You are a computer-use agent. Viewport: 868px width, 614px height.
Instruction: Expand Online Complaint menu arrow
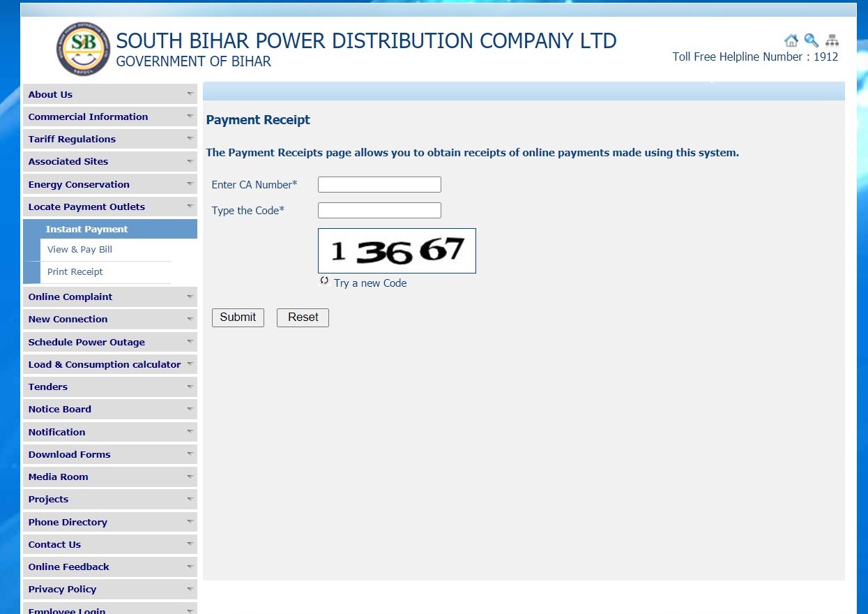click(190, 296)
